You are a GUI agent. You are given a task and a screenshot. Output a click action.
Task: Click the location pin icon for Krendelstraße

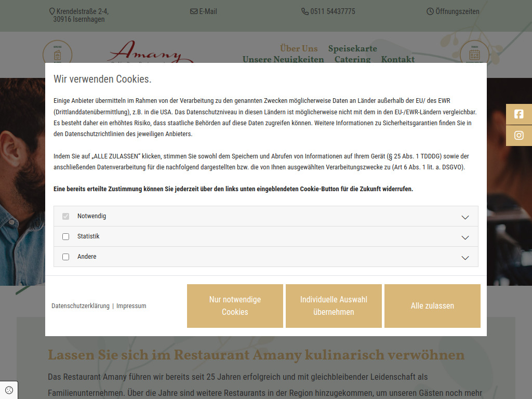point(51,10)
